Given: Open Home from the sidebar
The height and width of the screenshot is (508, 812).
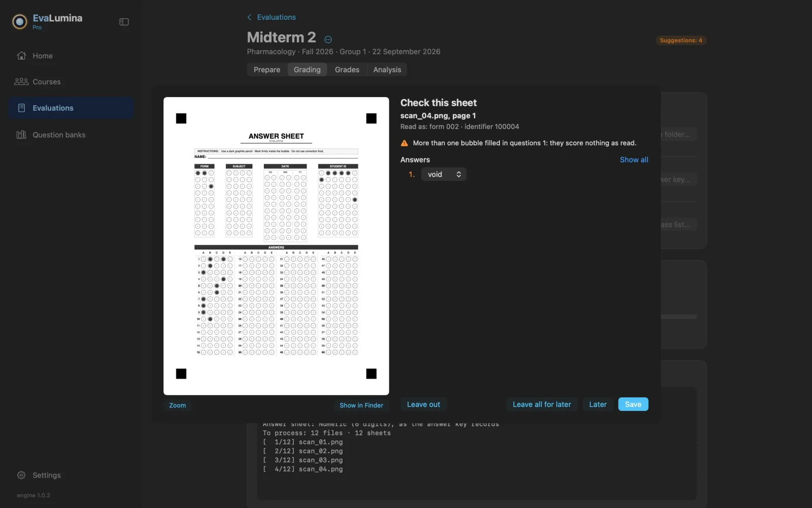Looking at the screenshot, I should [71, 56].
